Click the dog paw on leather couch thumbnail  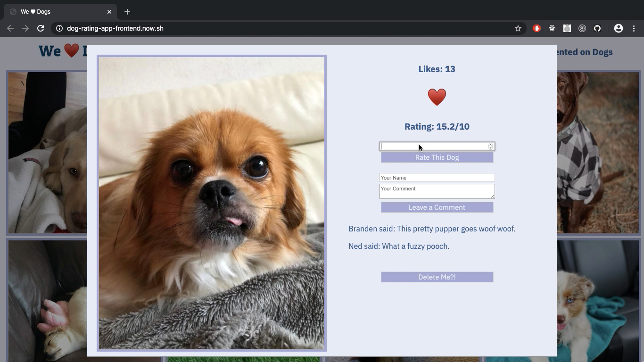click(x=47, y=301)
